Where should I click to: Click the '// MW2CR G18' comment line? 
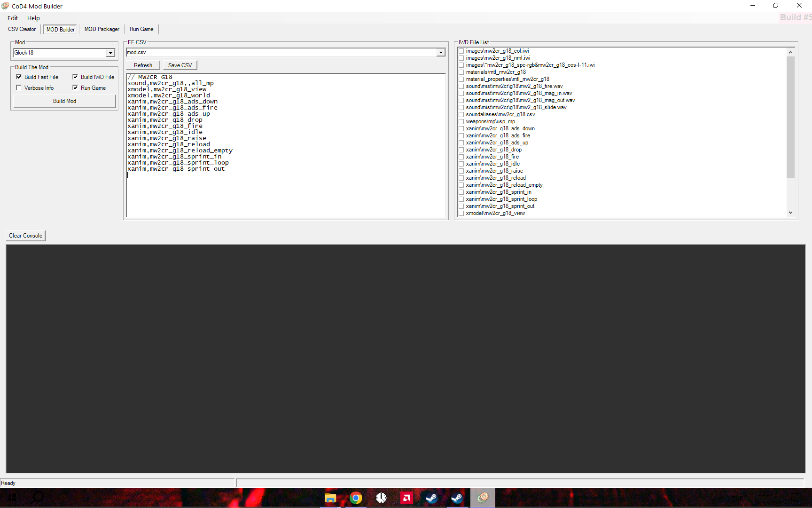150,77
